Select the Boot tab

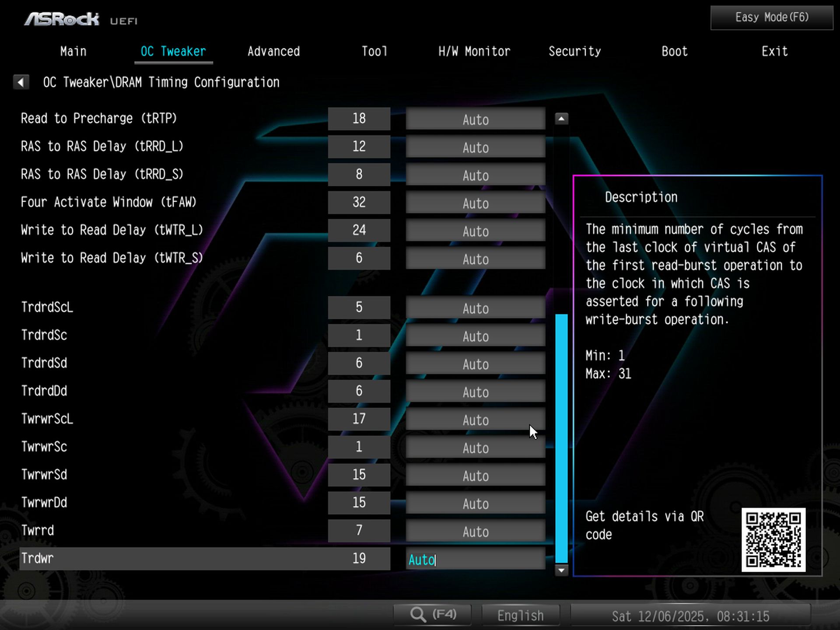[674, 51]
